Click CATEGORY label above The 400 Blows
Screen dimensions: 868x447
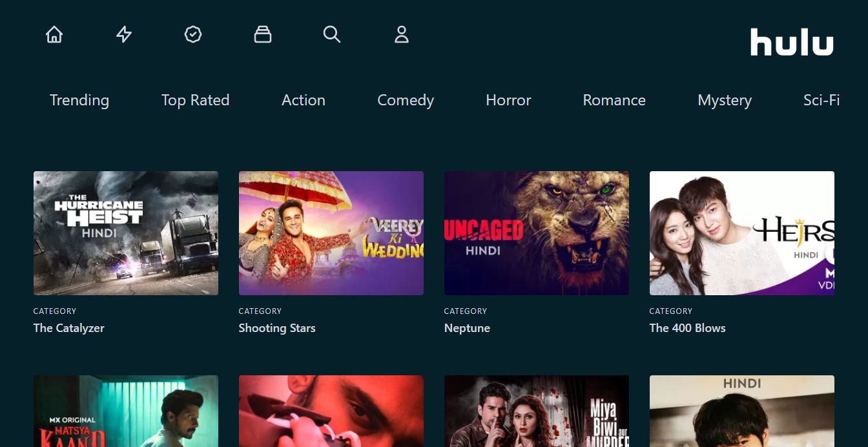pos(671,311)
